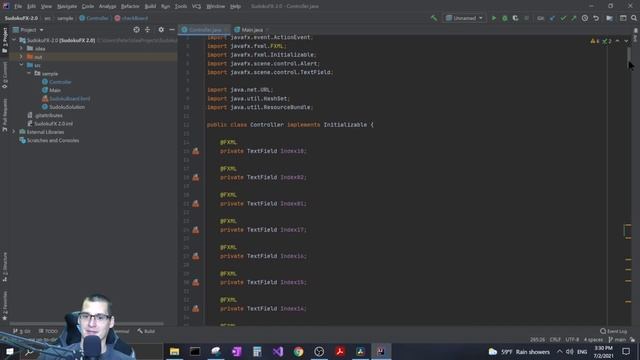Open the Unnamed run configuration dropdown
The image size is (640, 360).
point(464,18)
